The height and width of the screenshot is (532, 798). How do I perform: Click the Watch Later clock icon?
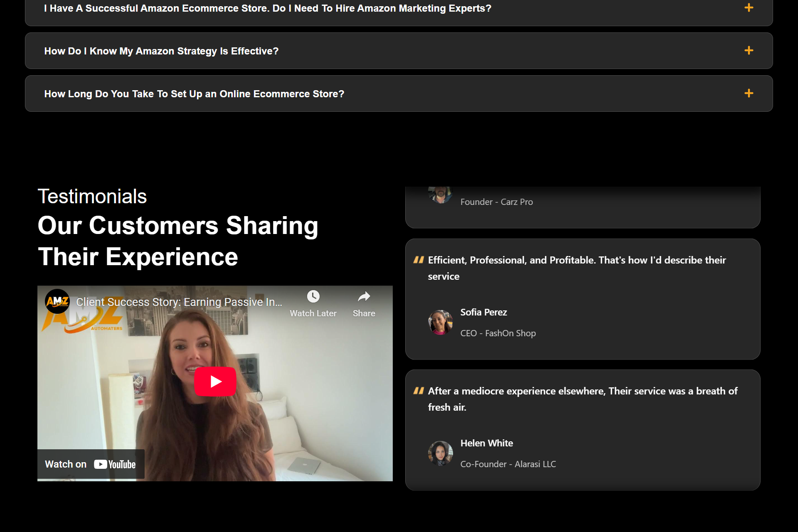point(313,297)
